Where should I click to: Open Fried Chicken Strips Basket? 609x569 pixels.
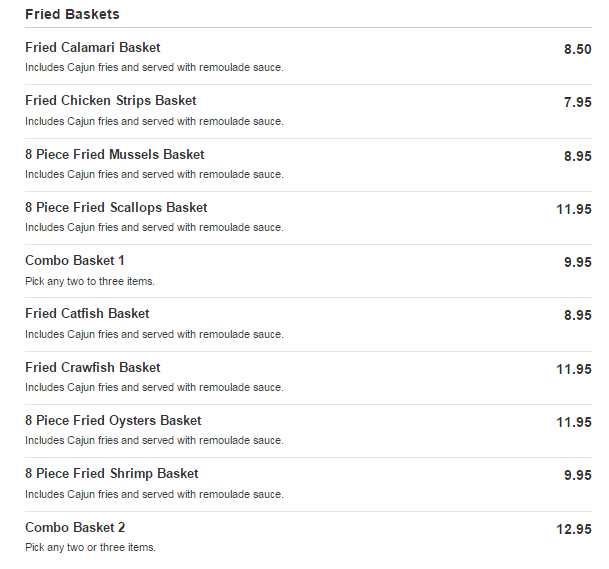tap(110, 101)
